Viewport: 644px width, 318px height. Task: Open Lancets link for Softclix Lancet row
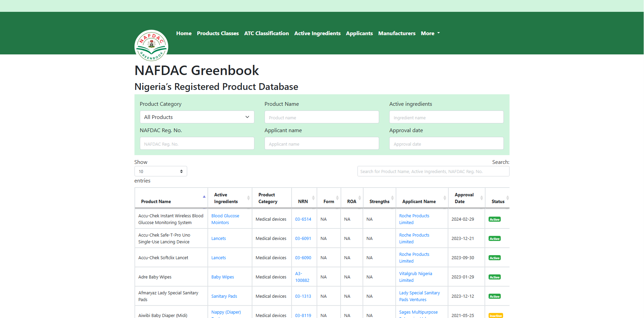[219, 258]
